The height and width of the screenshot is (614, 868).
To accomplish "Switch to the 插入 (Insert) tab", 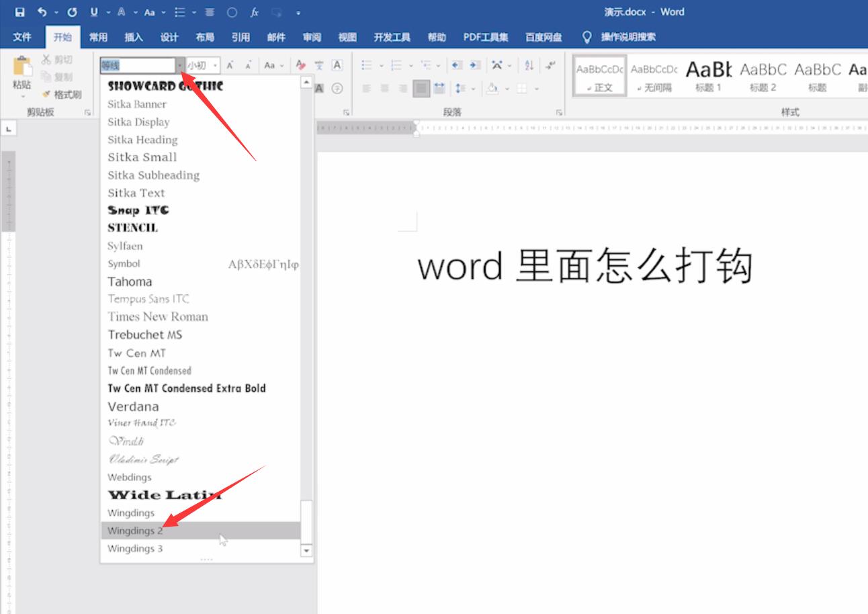I will click(x=134, y=37).
